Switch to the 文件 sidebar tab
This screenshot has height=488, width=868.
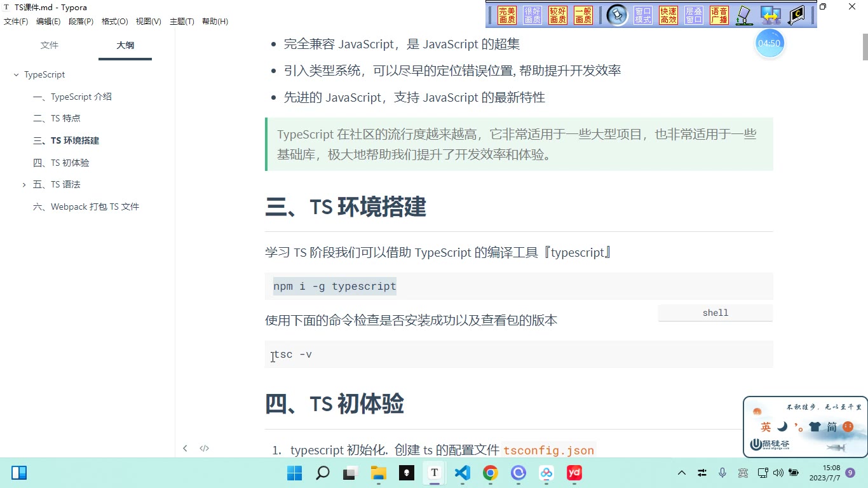[x=50, y=45]
